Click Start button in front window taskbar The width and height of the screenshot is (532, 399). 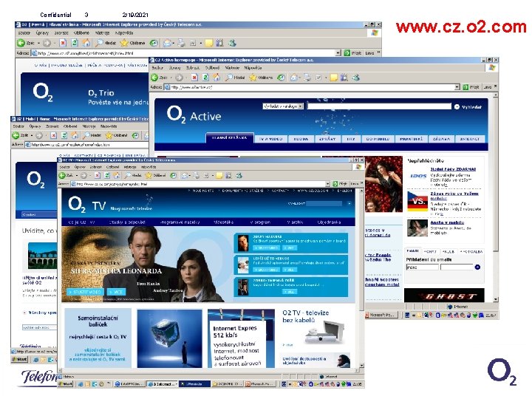pyautogui.click(x=66, y=384)
